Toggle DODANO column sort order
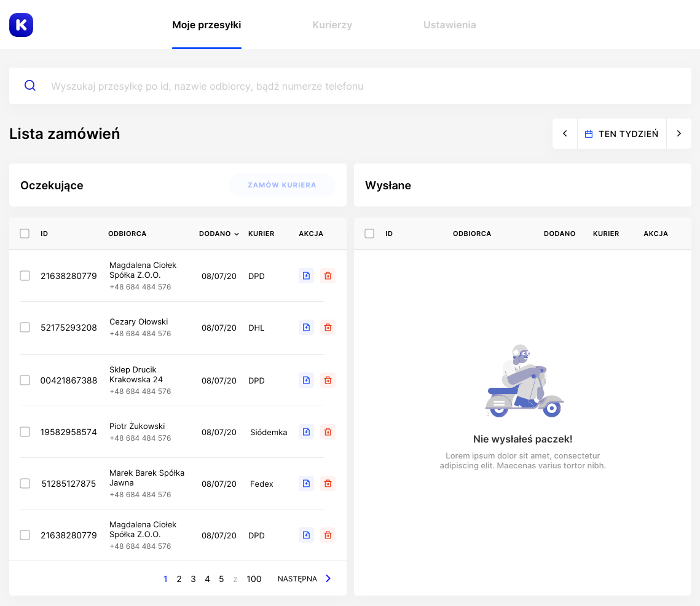The height and width of the screenshot is (606, 700). (x=219, y=234)
